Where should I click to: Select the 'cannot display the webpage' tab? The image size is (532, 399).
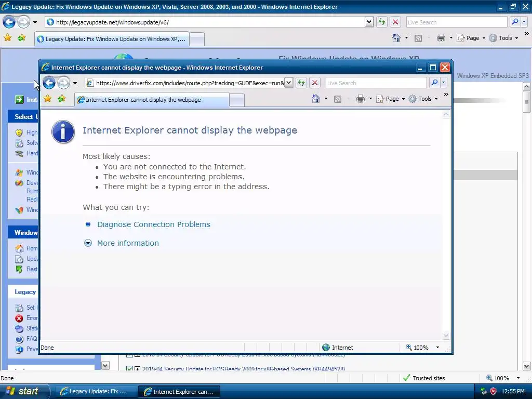152,100
